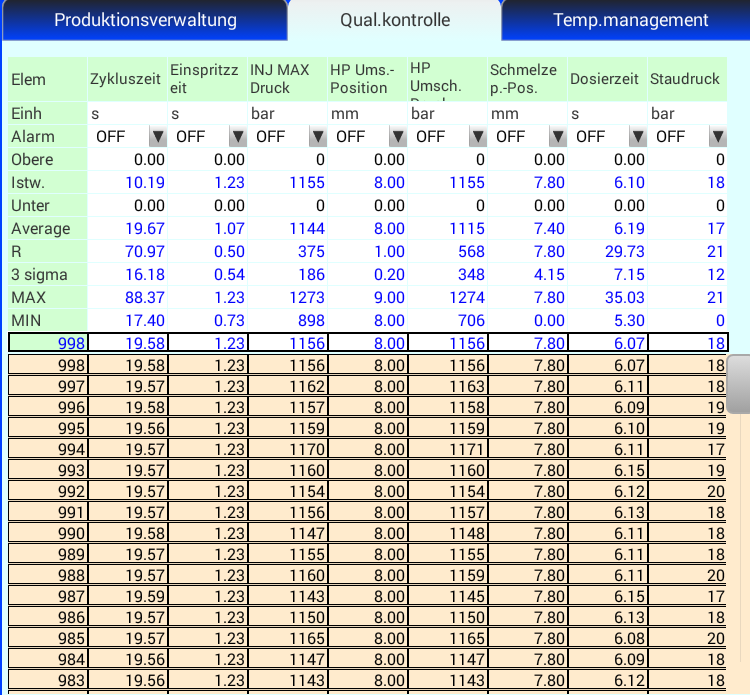Select shot row number 984
750x695 pixels.
pyautogui.click(x=47, y=659)
